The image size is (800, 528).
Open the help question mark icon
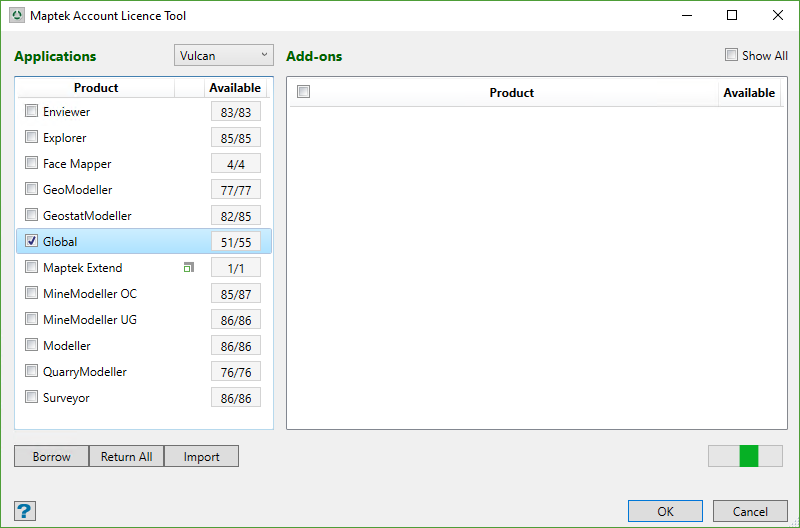pyautogui.click(x=24, y=511)
